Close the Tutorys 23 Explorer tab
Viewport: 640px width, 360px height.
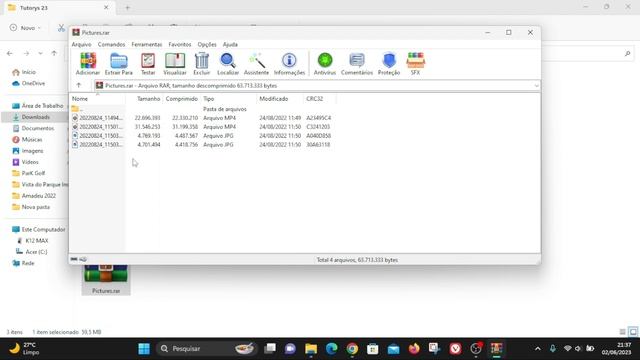point(106,8)
